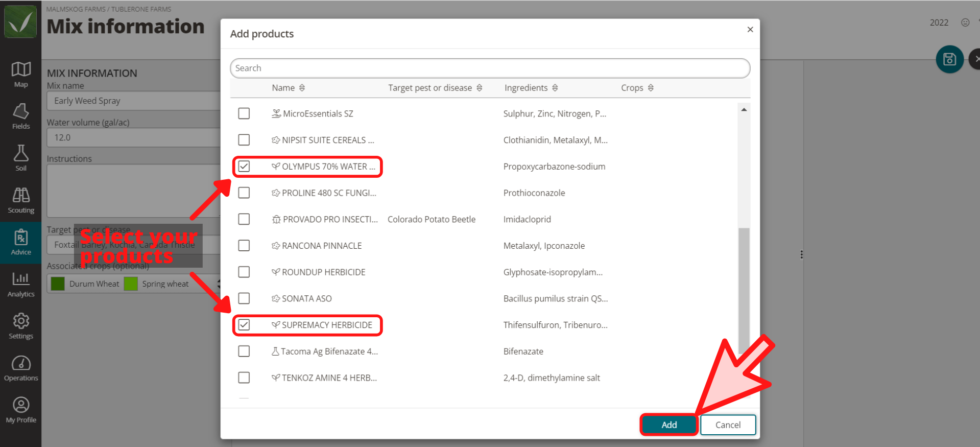Open the Operations section in sidebar

point(21,368)
